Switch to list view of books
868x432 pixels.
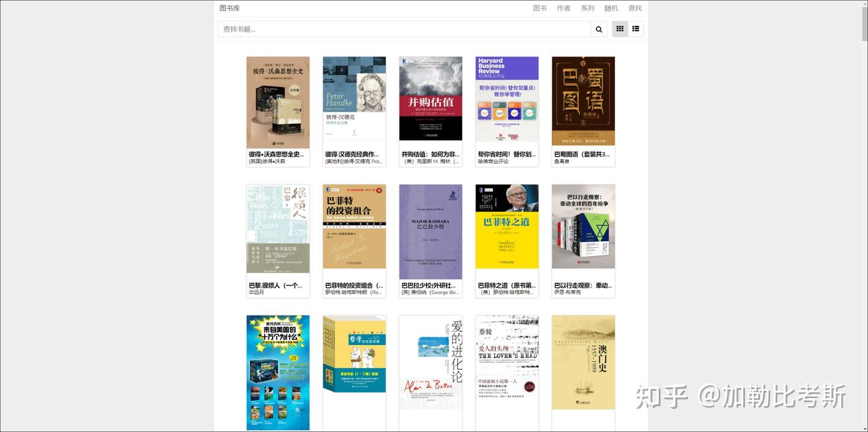[635, 28]
